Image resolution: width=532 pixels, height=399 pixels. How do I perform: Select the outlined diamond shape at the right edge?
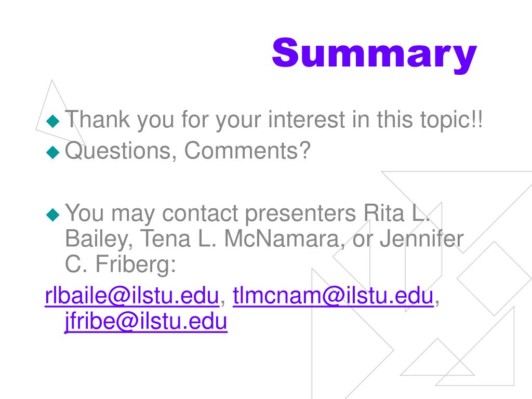[494, 278]
